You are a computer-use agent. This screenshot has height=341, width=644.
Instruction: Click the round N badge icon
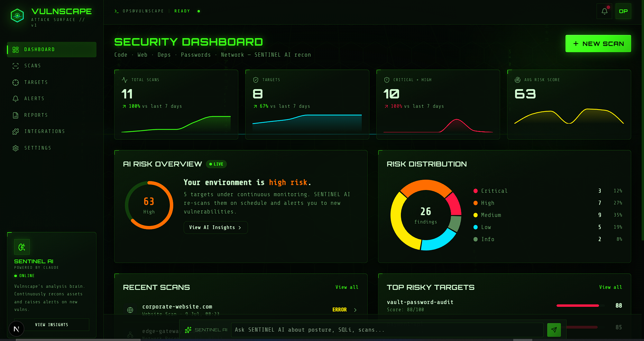[16, 329]
